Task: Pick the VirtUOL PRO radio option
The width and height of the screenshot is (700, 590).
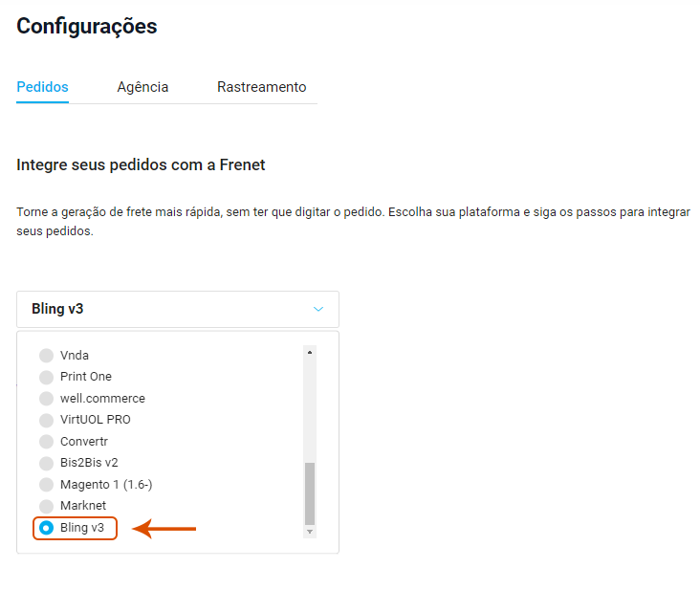Action: click(x=46, y=420)
